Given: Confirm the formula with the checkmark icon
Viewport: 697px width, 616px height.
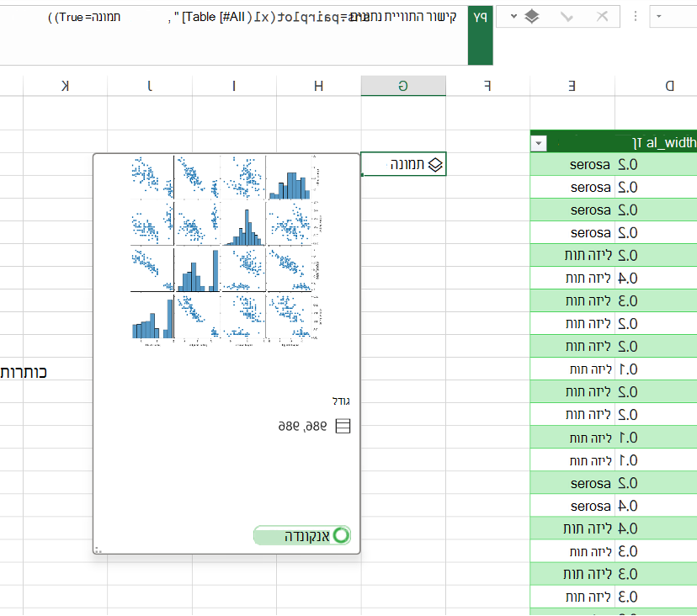Looking at the screenshot, I should click(567, 17).
